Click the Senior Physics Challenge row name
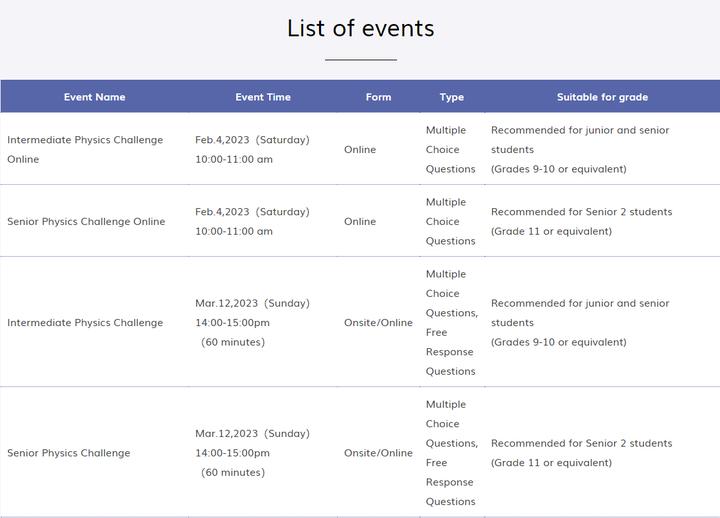Screen dimensions: 720x518 68,453
